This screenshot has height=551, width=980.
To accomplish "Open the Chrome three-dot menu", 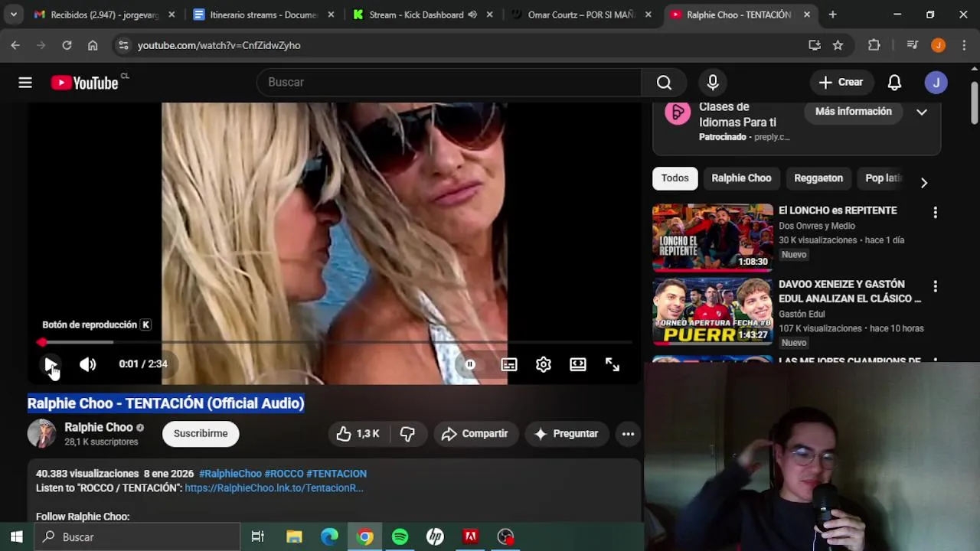I will pyautogui.click(x=964, y=45).
